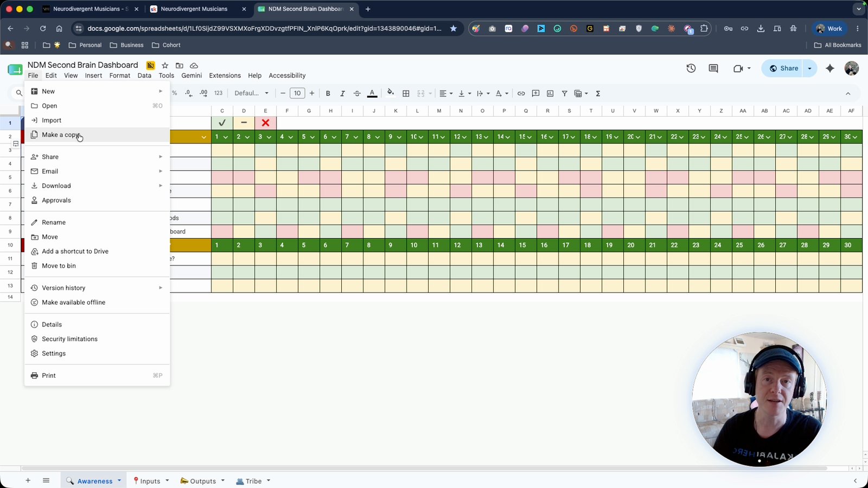This screenshot has height=488, width=868.
Task: Open the Chrome extensions puzzle icon
Action: click(x=704, y=28)
